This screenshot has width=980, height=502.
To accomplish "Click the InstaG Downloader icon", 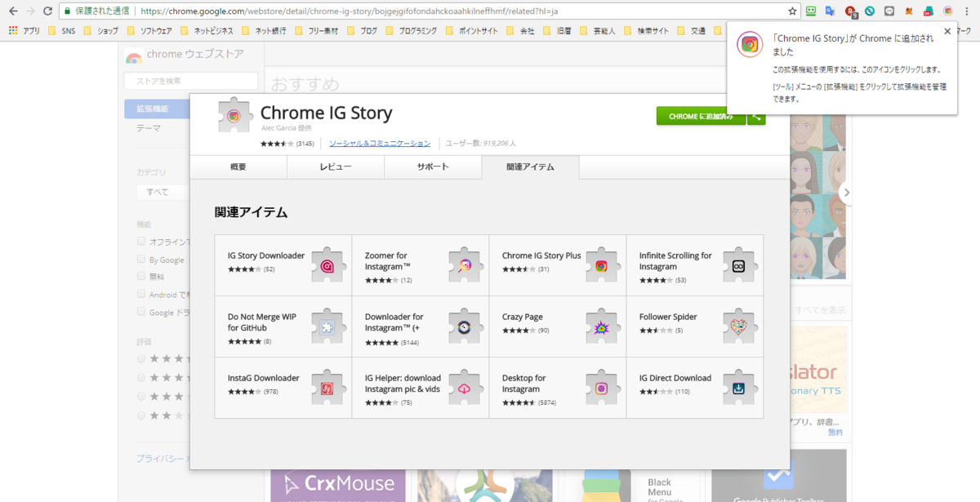I will click(x=327, y=388).
